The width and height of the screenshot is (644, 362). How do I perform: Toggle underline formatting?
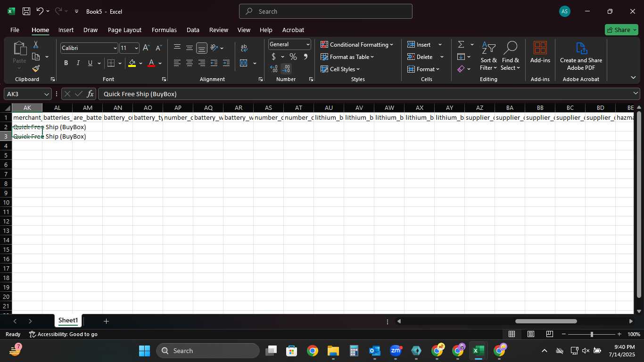tap(90, 63)
